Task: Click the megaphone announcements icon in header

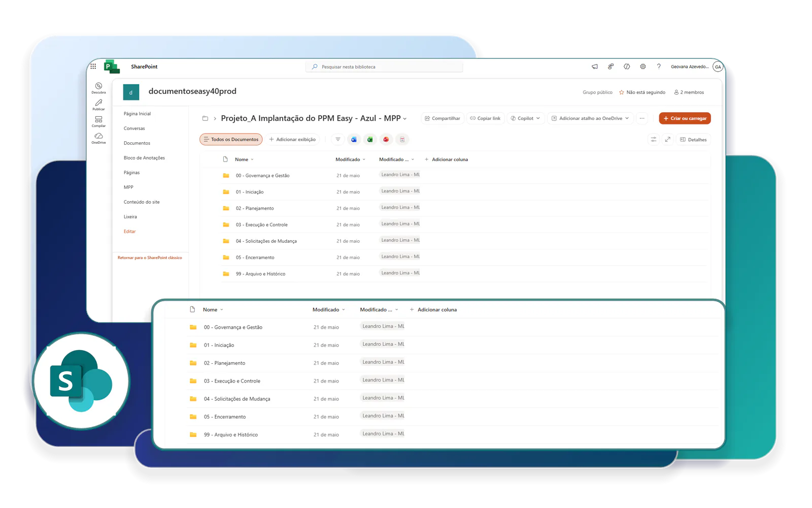Action: tap(595, 67)
